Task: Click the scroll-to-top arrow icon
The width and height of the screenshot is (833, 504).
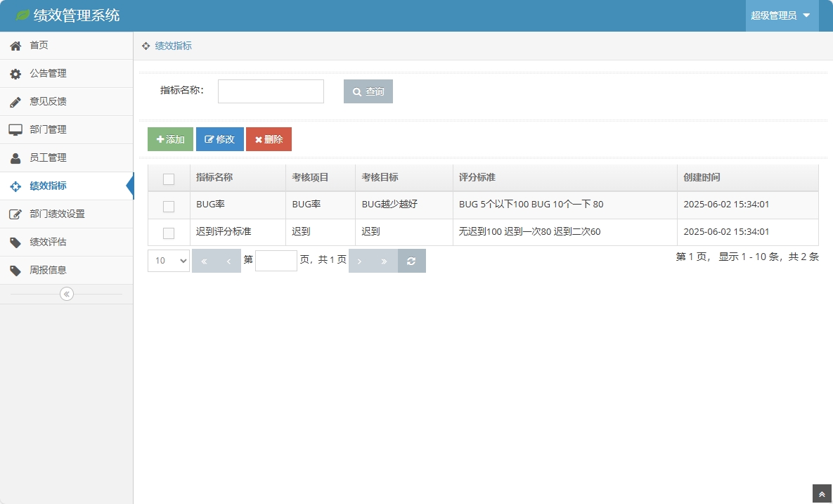Action: (822, 494)
